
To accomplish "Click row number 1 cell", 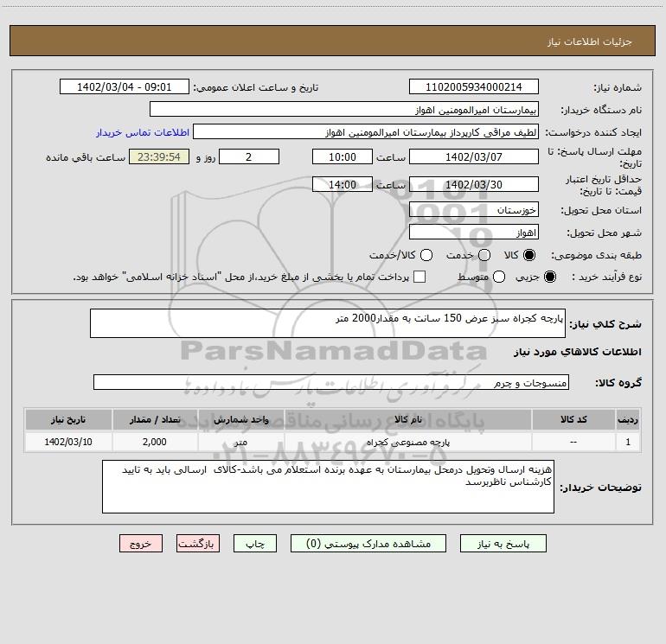I will (628, 442).
